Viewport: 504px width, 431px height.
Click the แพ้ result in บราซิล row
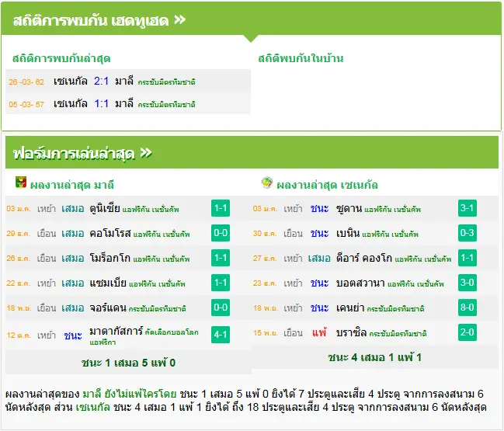click(x=319, y=332)
